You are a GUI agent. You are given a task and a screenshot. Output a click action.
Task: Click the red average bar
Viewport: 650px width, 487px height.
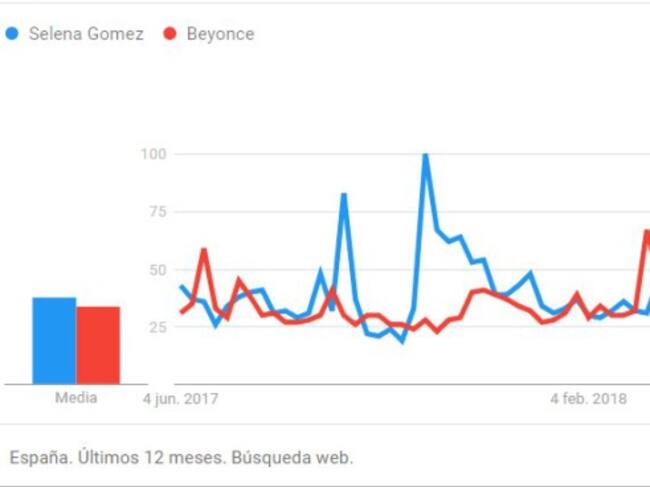[98, 345]
